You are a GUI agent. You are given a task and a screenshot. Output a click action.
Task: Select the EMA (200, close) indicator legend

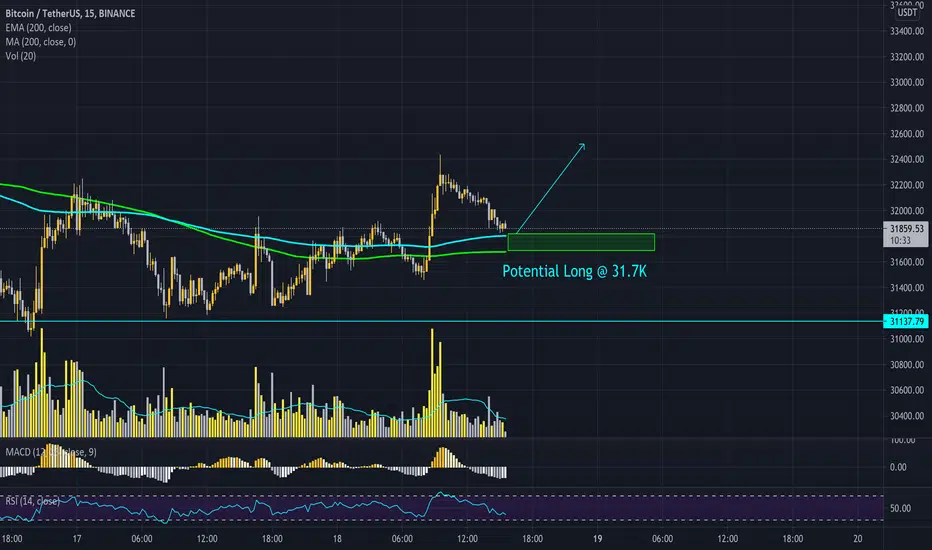pyautogui.click(x=38, y=27)
